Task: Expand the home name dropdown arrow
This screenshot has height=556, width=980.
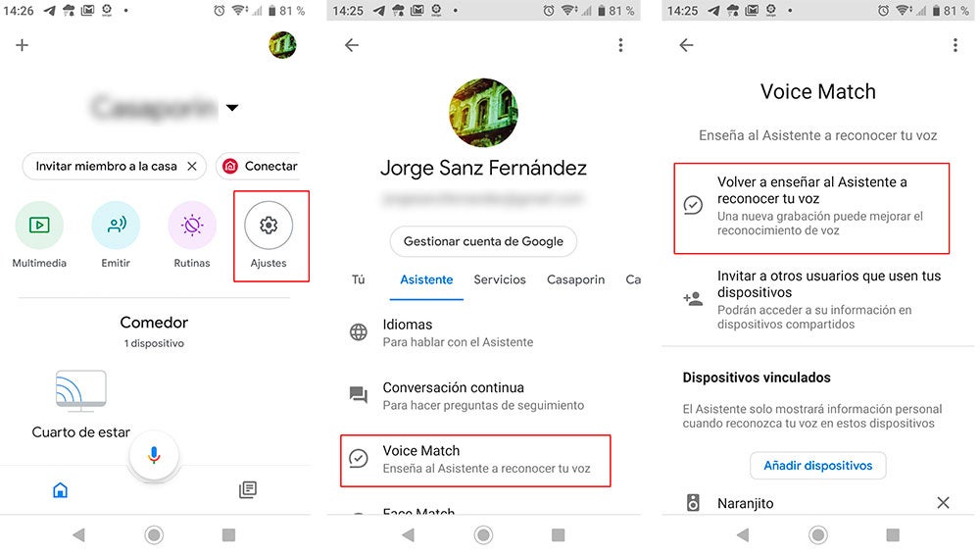Action: click(x=232, y=108)
